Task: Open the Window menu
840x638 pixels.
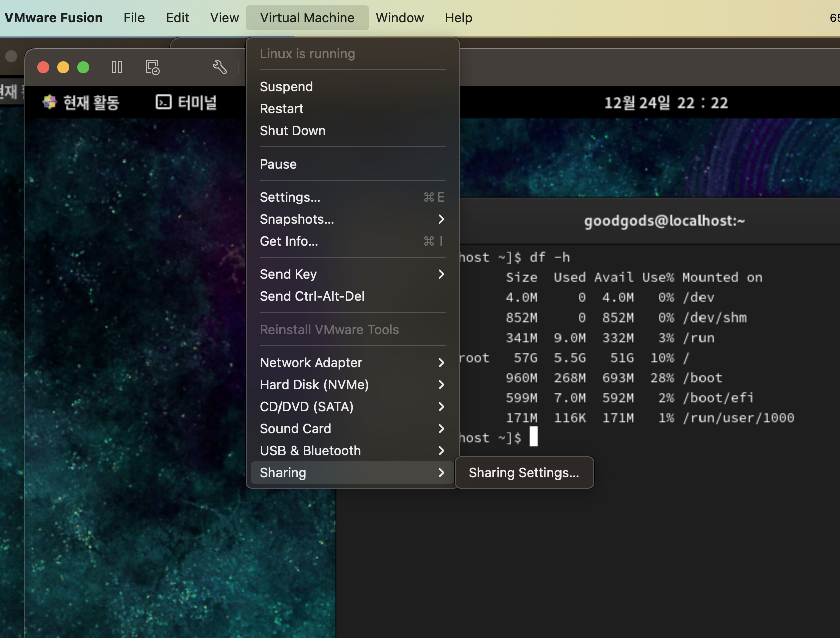Action: click(x=399, y=18)
